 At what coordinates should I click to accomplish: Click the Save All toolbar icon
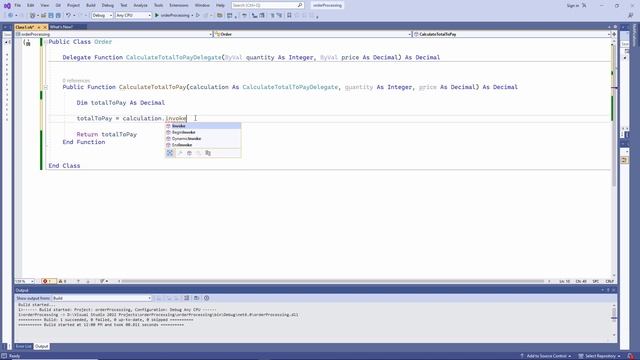point(58,16)
